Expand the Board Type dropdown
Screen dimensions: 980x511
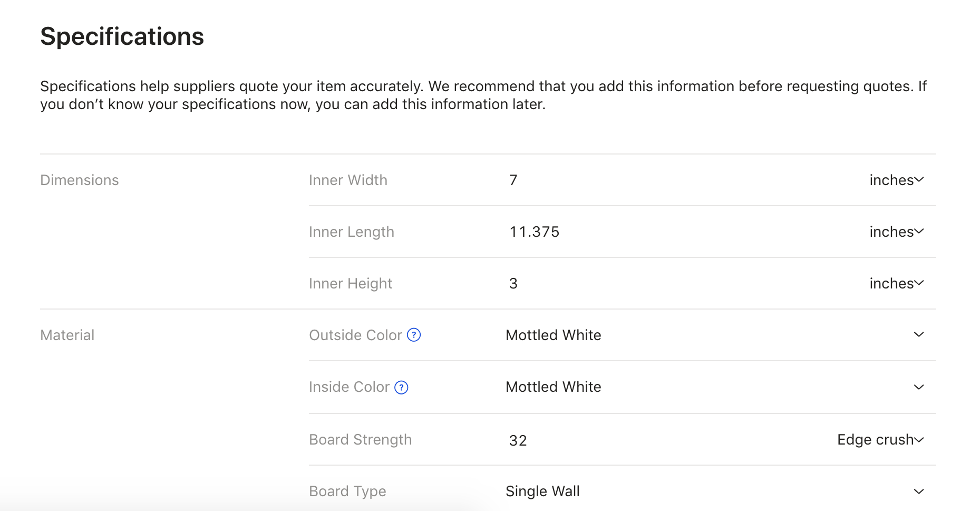918,491
